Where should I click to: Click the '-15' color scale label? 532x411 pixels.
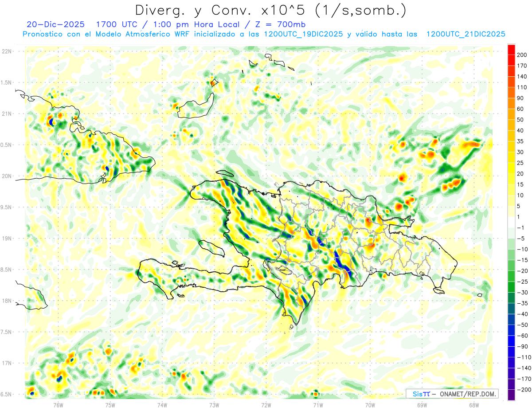click(522, 260)
